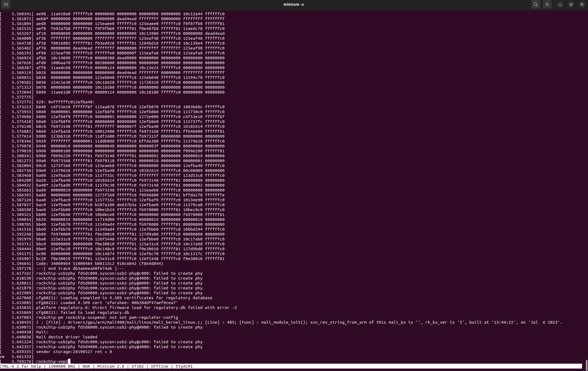This screenshot has width=588, height=371.
Task: Click the 'ba40*' marked stack row
Action: 130,185
